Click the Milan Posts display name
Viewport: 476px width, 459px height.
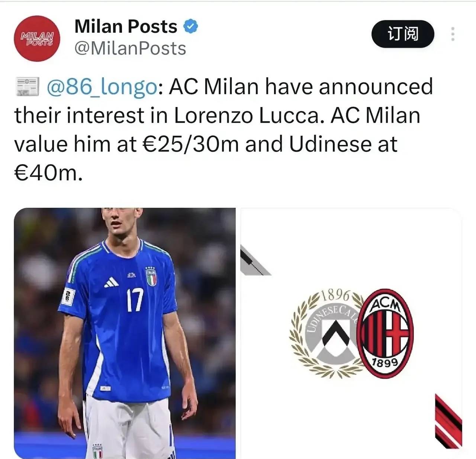(x=126, y=26)
